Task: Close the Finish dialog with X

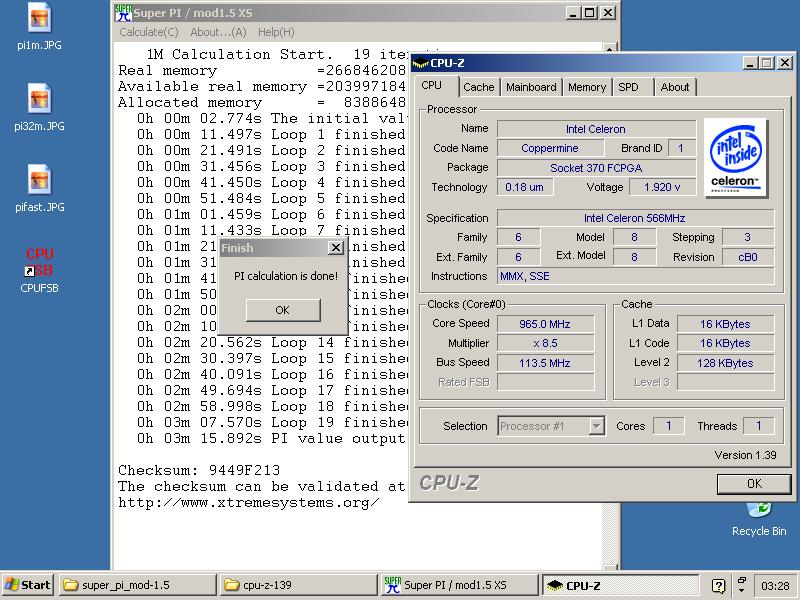Action: (335, 248)
